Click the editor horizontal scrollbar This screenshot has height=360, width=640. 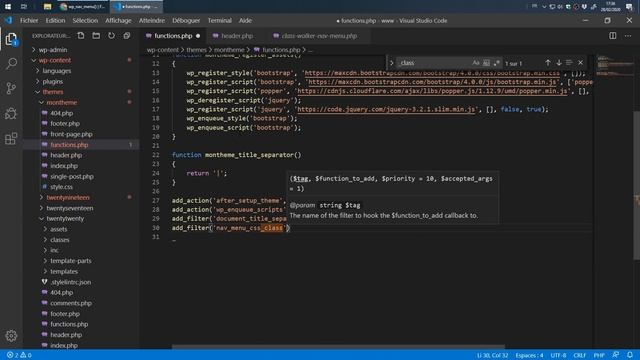[x=338, y=347]
